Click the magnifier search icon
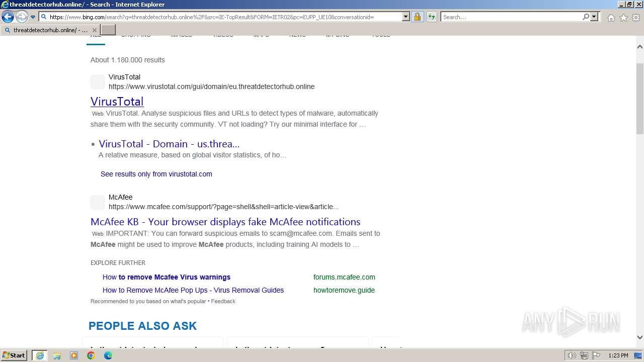 click(586, 17)
